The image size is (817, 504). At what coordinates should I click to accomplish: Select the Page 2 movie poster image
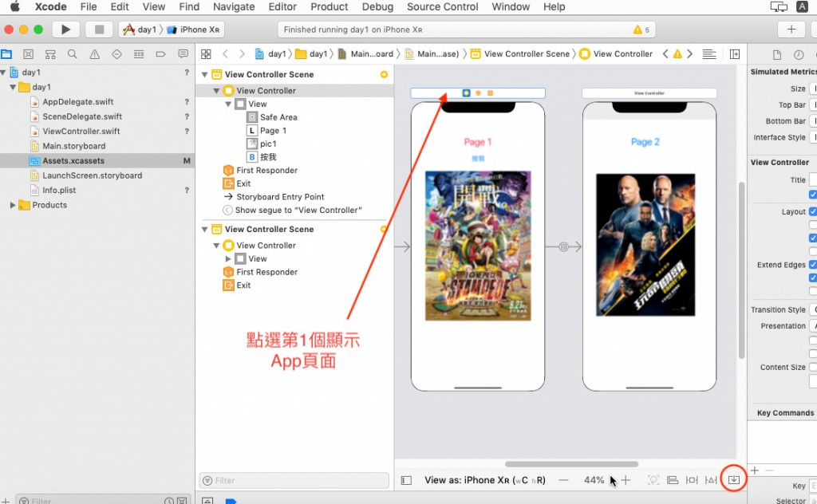tap(645, 245)
